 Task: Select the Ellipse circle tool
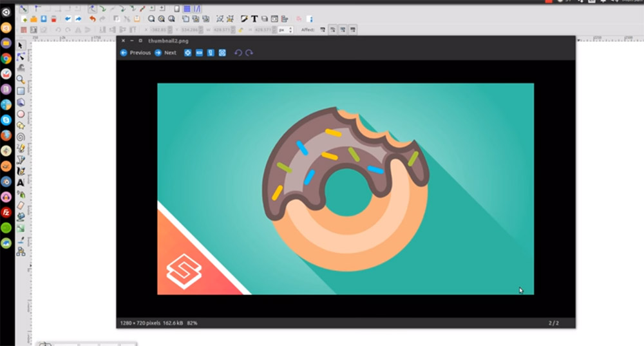[21, 114]
